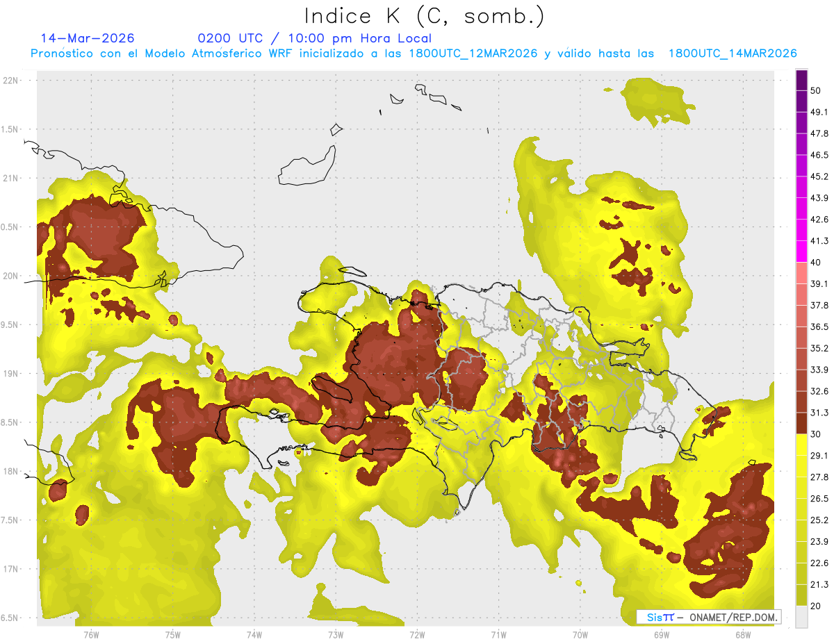Click the colorbar value '42.6'
Image resolution: width=834 pixels, height=644 pixels.
point(819,220)
